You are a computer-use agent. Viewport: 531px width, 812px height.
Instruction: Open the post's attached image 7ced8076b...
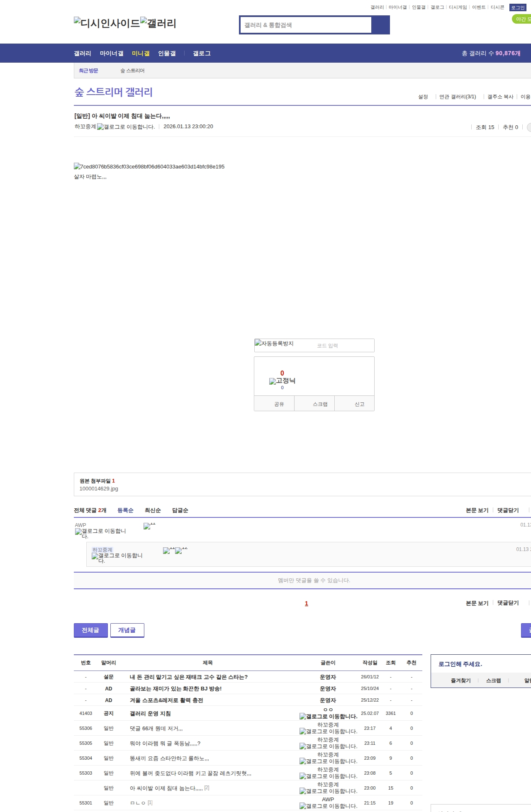(149, 166)
